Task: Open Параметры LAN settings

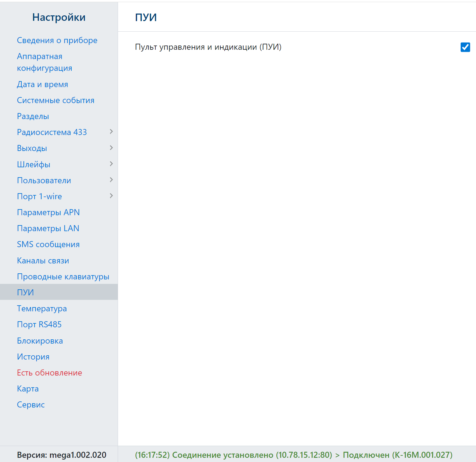Action: (x=48, y=228)
